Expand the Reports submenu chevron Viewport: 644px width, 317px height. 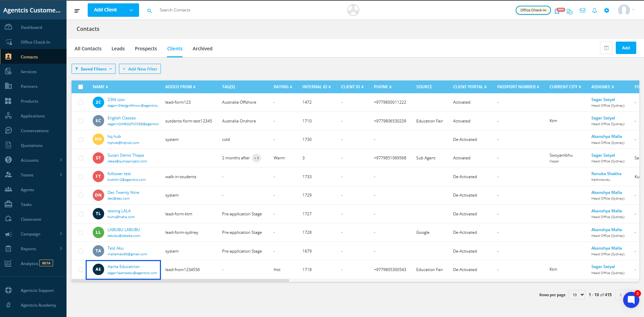[x=61, y=249]
